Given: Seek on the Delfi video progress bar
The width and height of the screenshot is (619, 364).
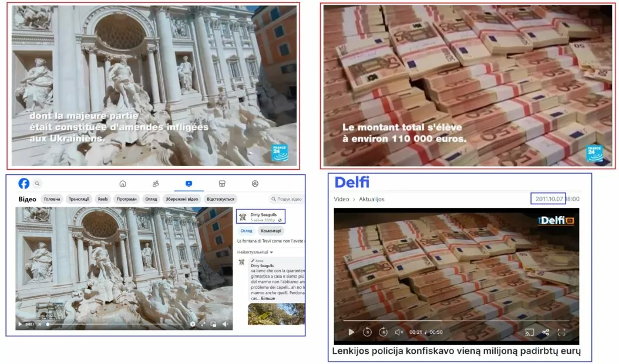Looking at the screenshot, I should point(456,321).
